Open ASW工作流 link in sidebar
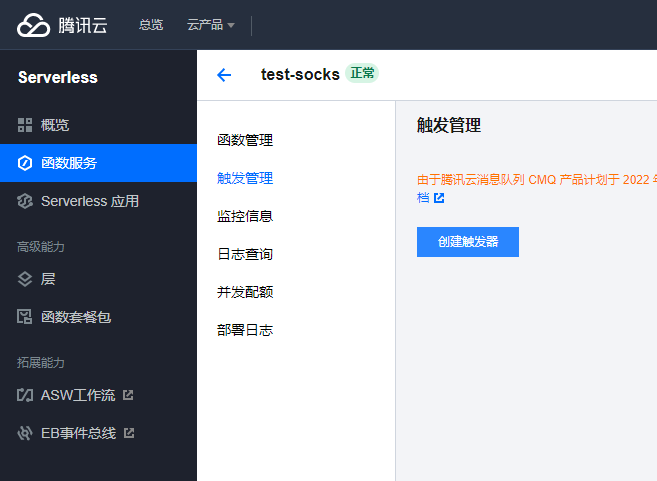Viewport: 657px width, 481px height. (x=98, y=395)
